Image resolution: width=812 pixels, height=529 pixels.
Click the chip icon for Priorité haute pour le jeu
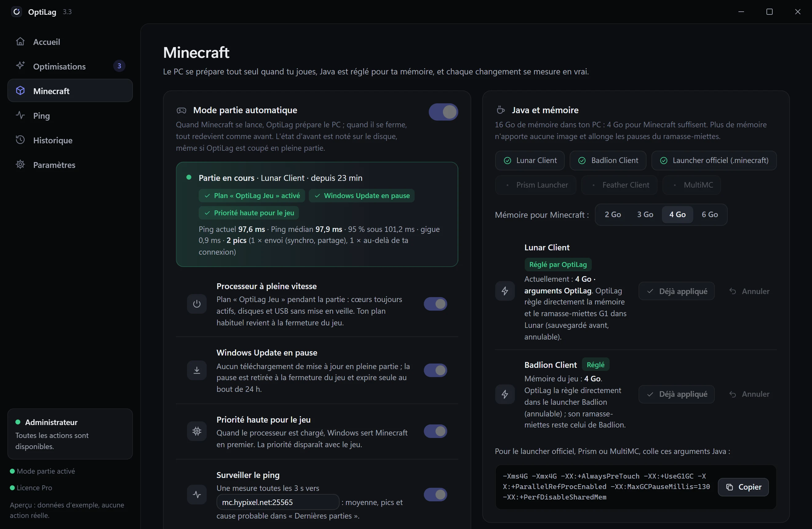pyautogui.click(x=197, y=432)
